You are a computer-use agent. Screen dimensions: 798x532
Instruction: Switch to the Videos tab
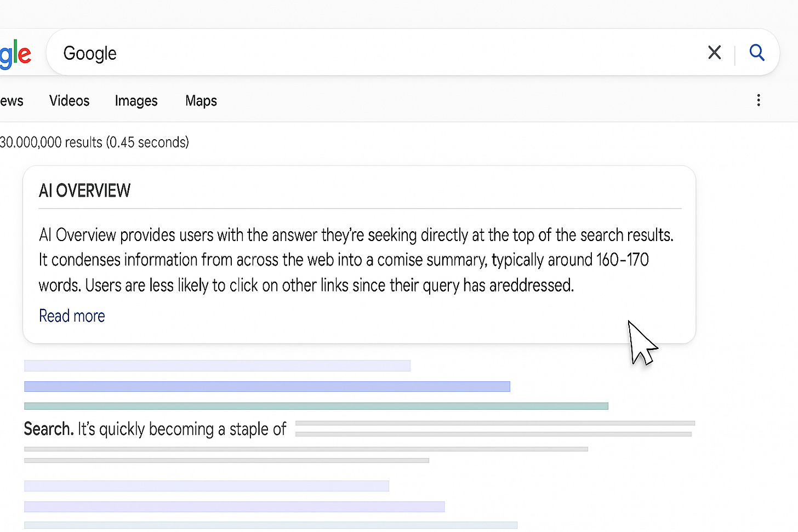click(x=69, y=101)
